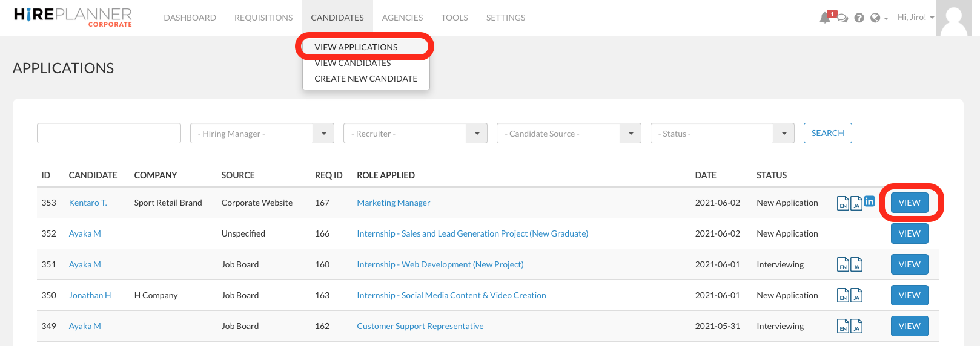Choose Create New Candidate menu entry
Screen dimensions: 980x346
point(366,79)
